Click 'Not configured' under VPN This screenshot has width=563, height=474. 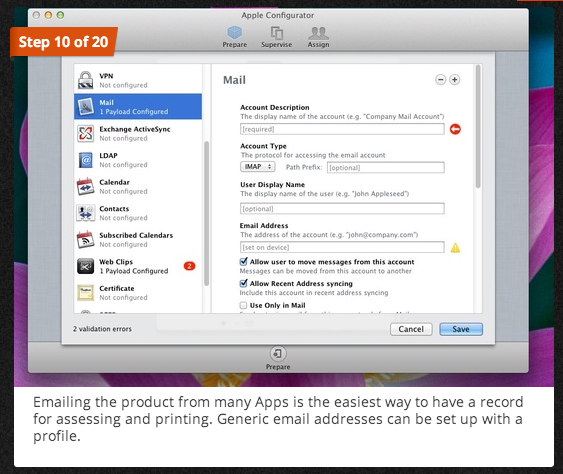[123, 85]
